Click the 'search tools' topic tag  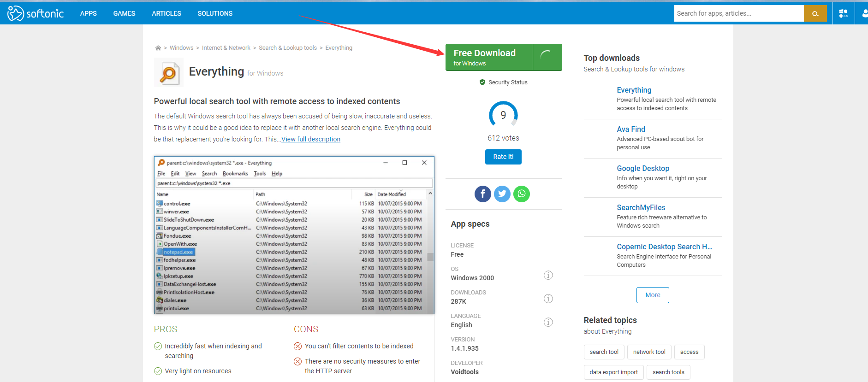[668, 372]
